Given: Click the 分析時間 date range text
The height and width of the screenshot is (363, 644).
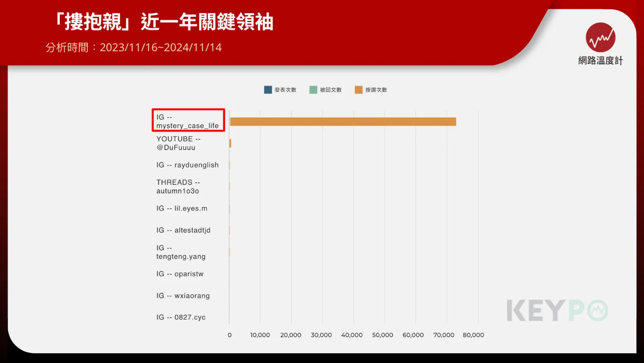Looking at the screenshot, I should click(x=133, y=48).
